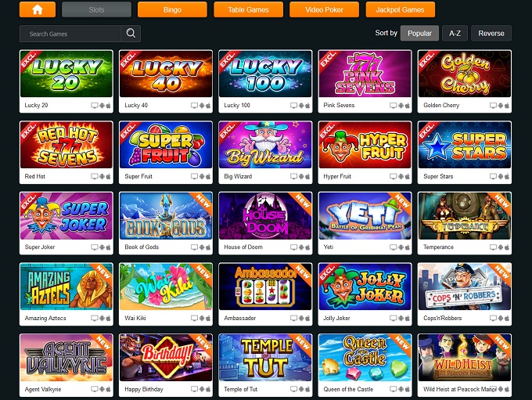Select the Jackpot Games tab
The image size is (532, 400).
401,9
